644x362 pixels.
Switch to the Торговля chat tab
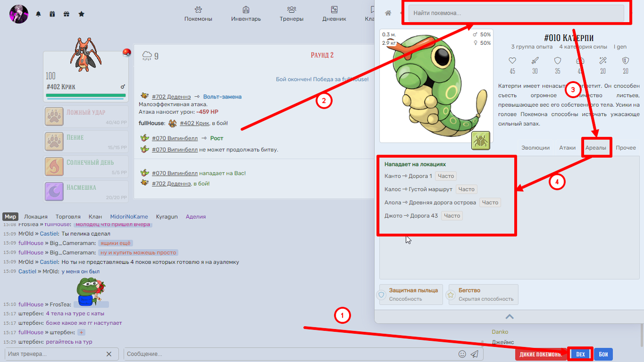pyautogui.click(x=68, y=216)
